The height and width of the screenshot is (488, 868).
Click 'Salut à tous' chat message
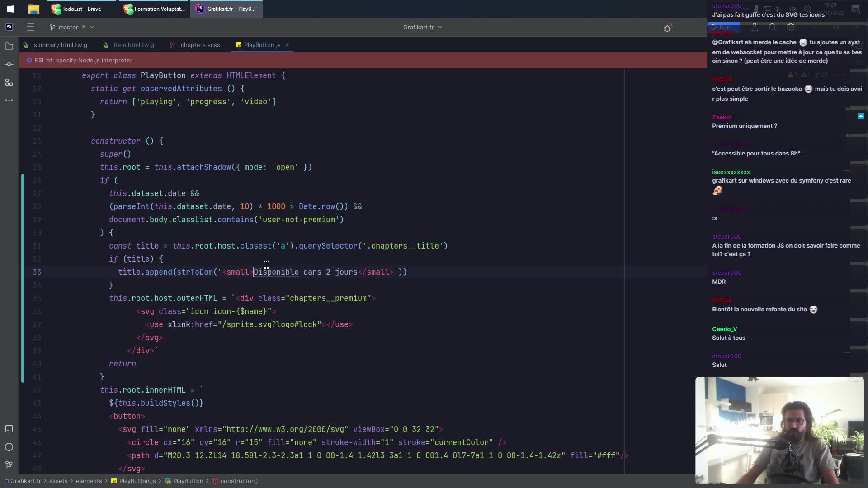click(x=729, y=338)
